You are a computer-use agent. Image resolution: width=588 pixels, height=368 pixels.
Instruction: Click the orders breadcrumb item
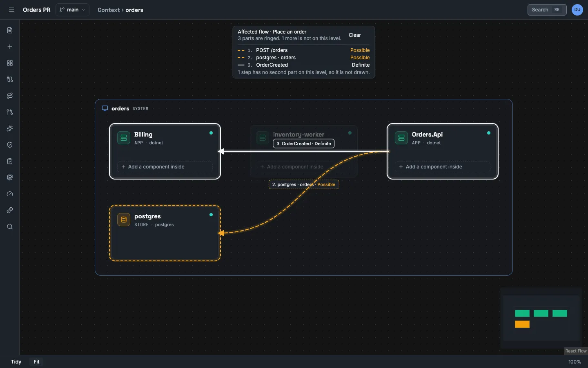pos(134,10)
